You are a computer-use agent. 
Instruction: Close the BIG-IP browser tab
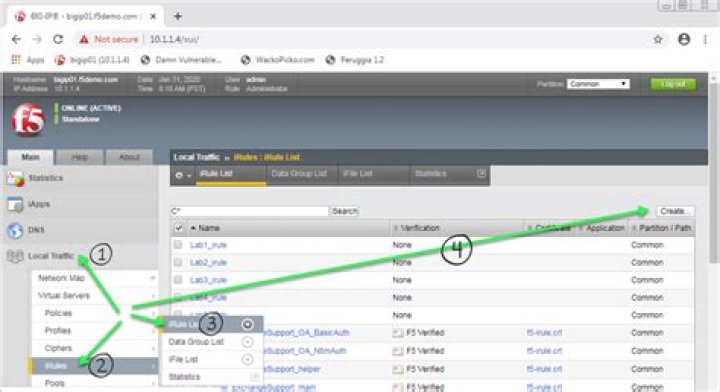point(153,17)
